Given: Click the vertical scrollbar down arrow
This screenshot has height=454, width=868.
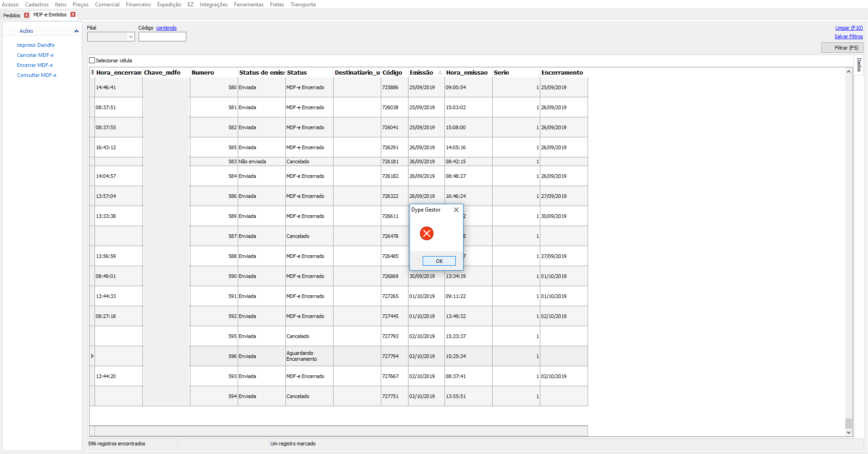Looking at the screenshot, I should tap(848, 433).
